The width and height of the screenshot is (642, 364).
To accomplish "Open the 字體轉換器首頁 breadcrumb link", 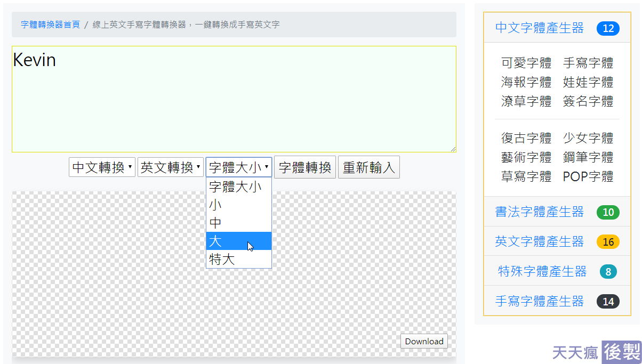I will pos(51,25).
